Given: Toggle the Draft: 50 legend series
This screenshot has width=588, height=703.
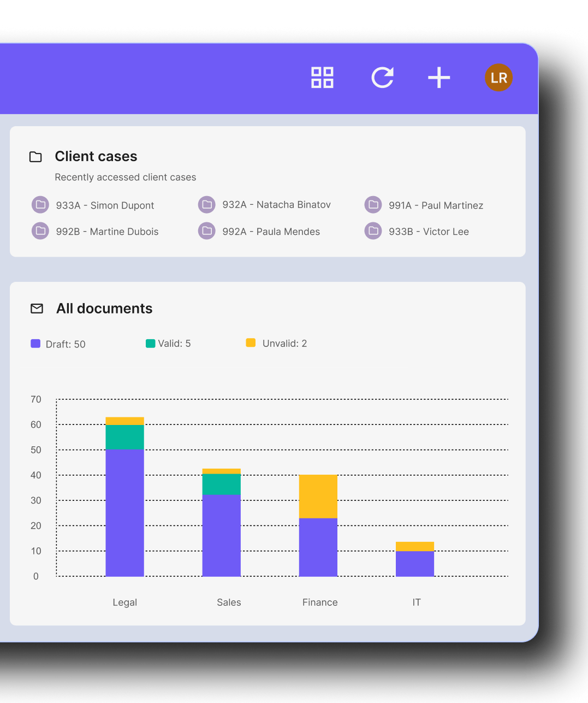Looking at the screenshot, I should pyautogui.click(x=58, y=344).
